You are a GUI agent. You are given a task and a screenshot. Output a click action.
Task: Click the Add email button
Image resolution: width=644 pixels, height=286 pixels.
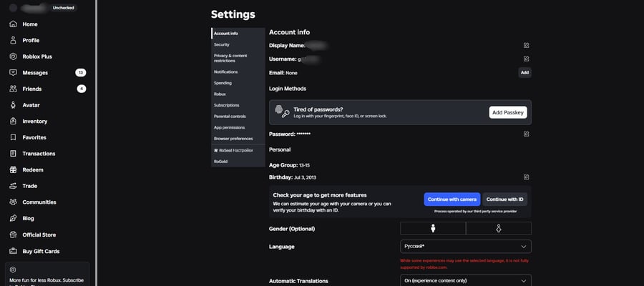click(x=525, y=73)
